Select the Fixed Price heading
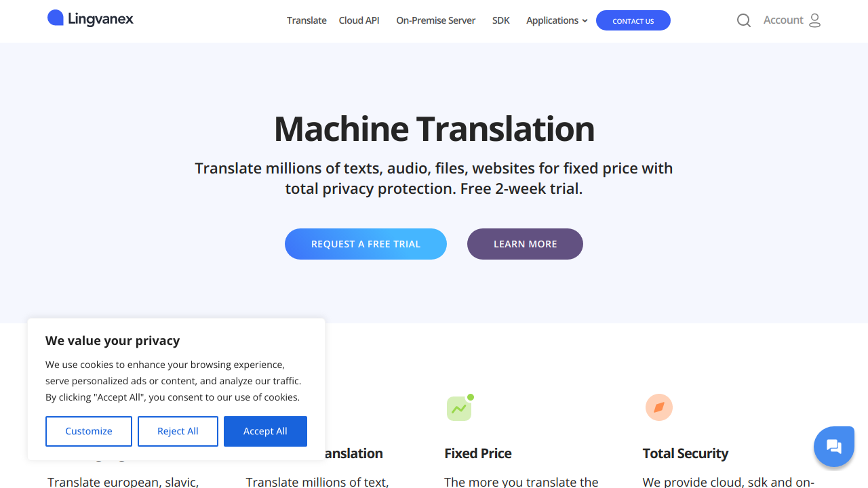The width and height of the screenshot is (868, 488). (x=478, y=453)
